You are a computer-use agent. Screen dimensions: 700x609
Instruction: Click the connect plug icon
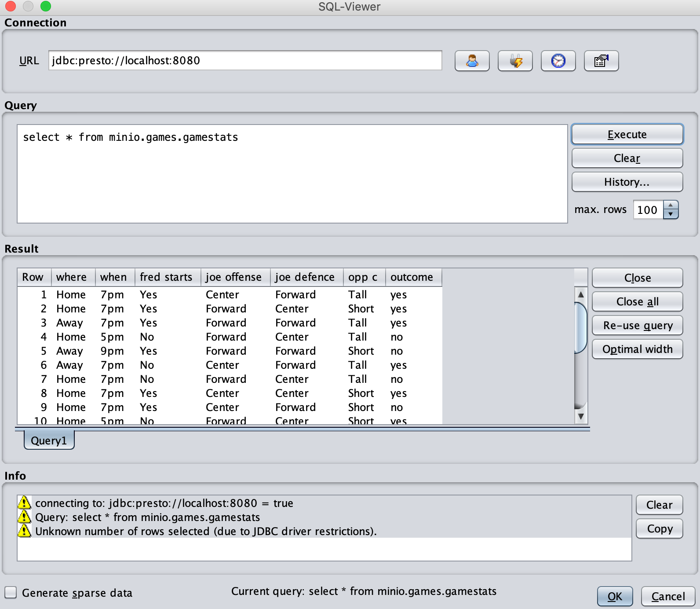pos(515,61)
